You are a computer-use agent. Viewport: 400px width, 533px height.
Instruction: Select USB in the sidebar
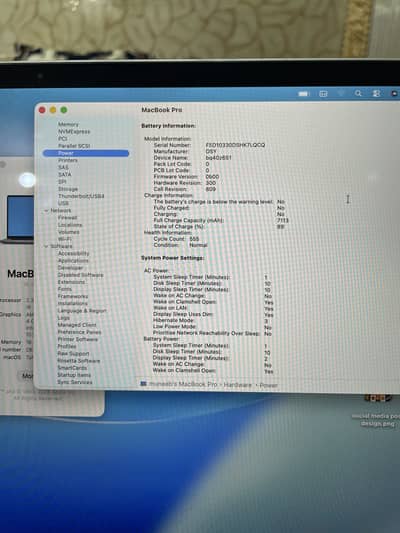point(63,203)
